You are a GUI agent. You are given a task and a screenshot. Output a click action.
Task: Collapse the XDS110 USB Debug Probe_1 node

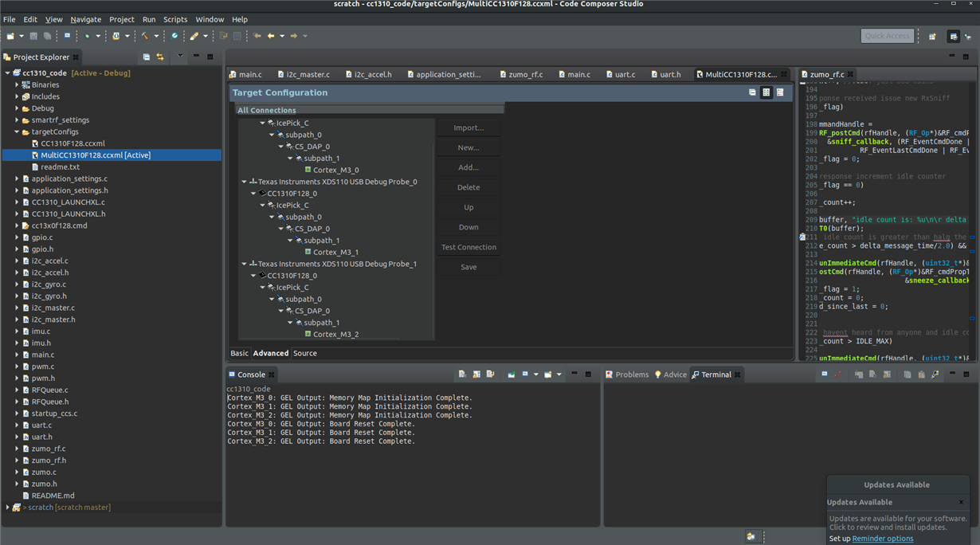pos(245,264)
